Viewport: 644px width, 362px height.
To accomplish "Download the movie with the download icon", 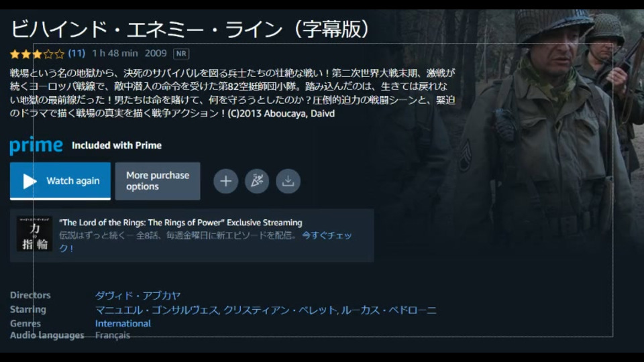I will click(288, 181).
